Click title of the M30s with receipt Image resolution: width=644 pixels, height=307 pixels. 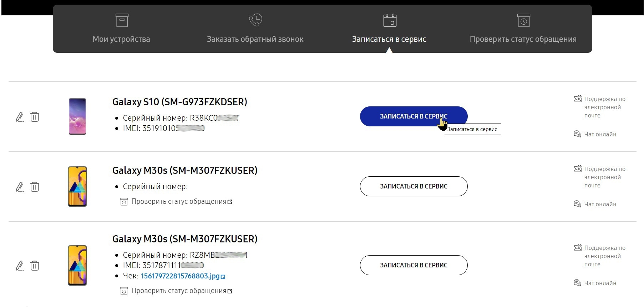[185, 239]
